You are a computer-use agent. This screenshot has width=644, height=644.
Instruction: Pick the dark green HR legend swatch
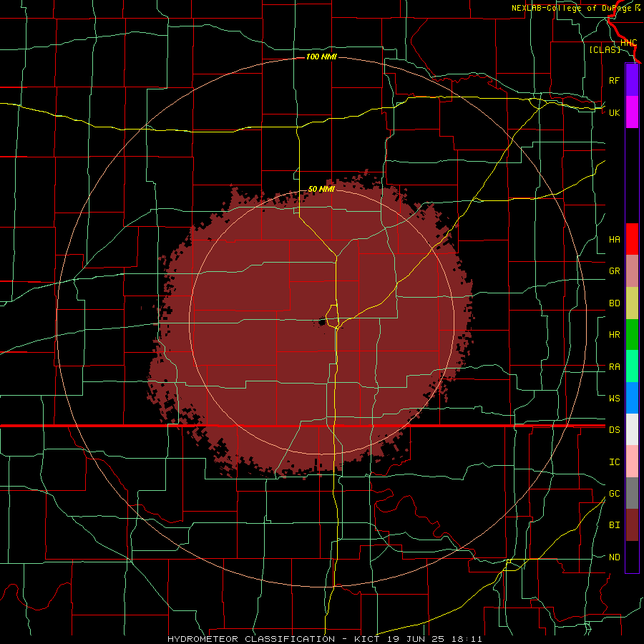tap(632, 335)
